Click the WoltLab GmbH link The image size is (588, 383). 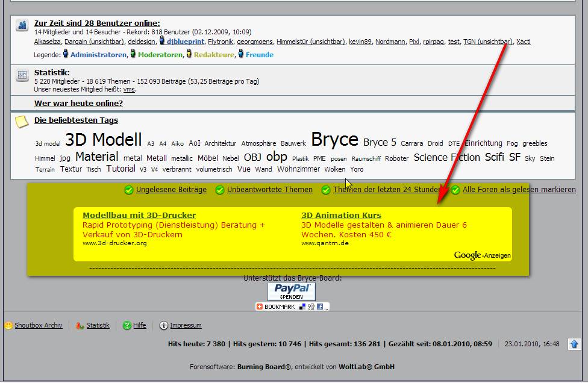(x=366, y=367)
